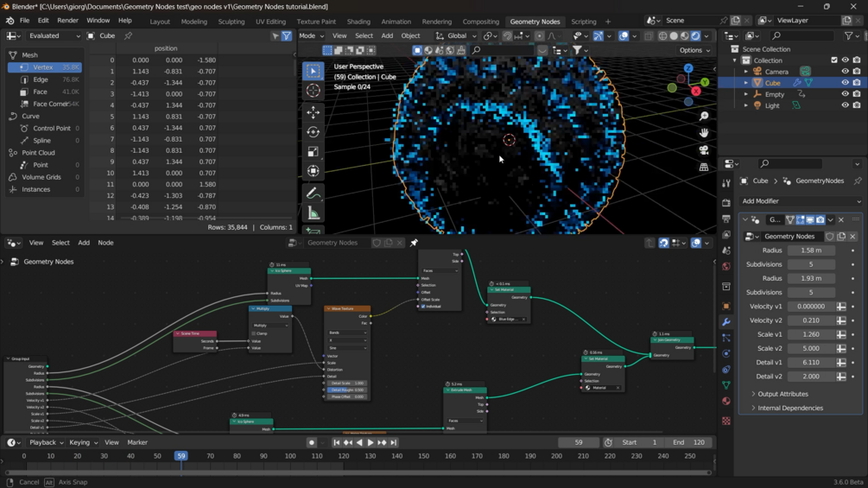868x488 pixels.
Task: Open the Modifier properties wrench tab
Action: pos(726,321)
